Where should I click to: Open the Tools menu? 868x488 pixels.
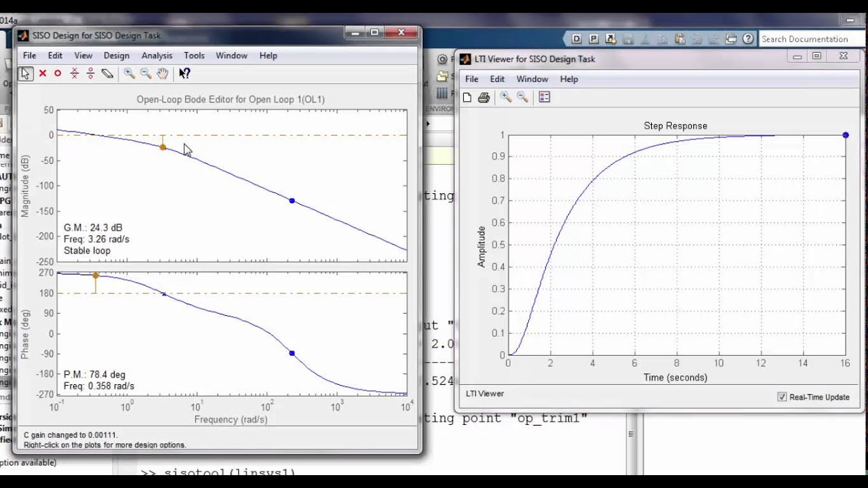click(194, 56)
